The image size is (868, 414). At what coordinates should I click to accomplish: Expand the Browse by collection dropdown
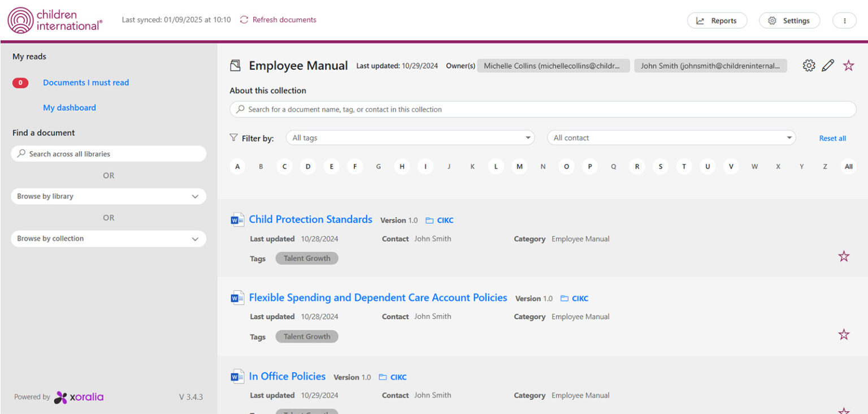[108, 239]
